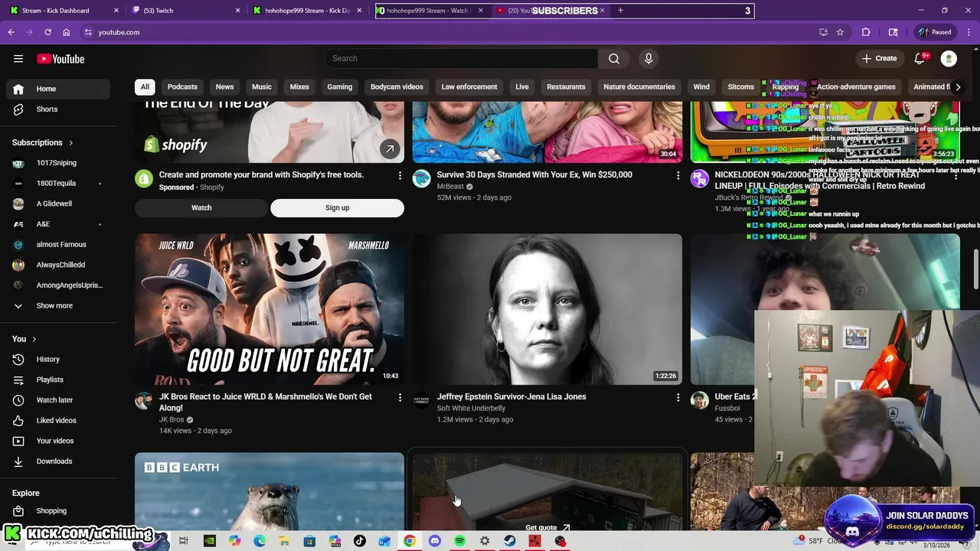Click the page vertical scrollbar
Viewport: 980px width, 551px height.
coord(975,268)
